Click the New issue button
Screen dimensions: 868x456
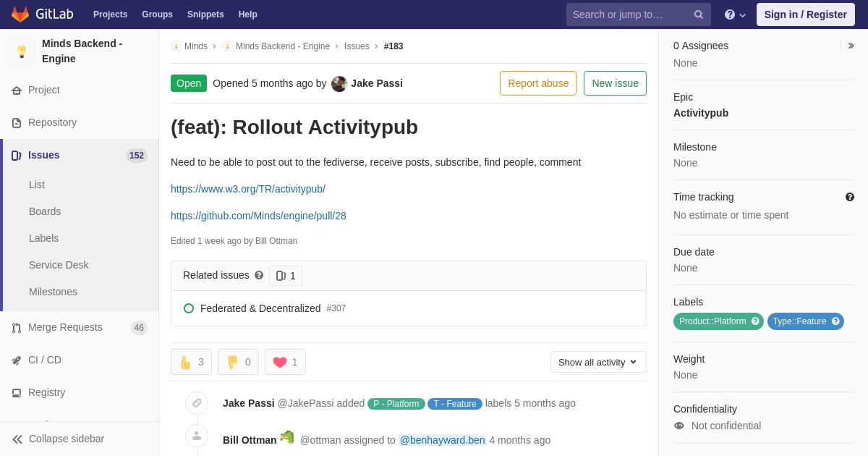point(615,83)
